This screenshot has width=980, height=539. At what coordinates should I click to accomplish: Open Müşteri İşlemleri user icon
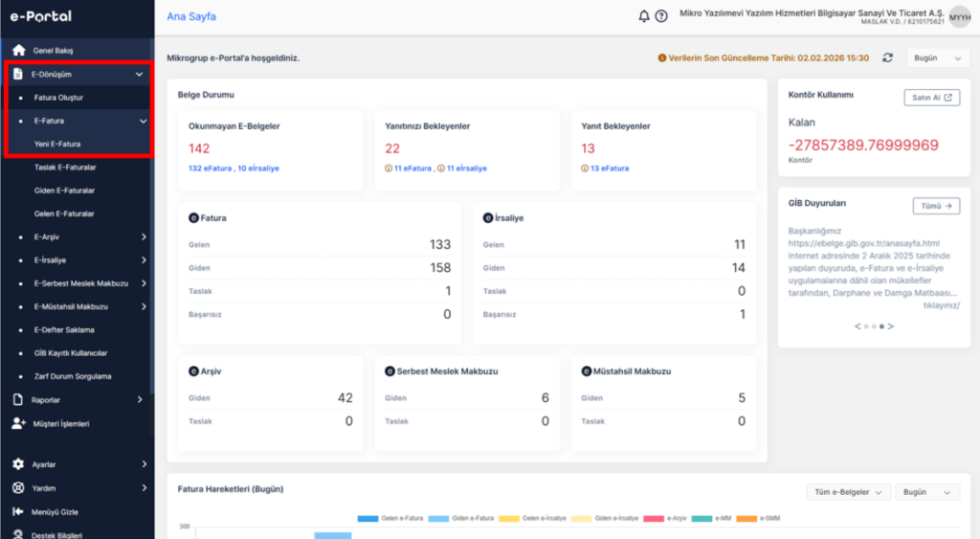tap(19, 423)
